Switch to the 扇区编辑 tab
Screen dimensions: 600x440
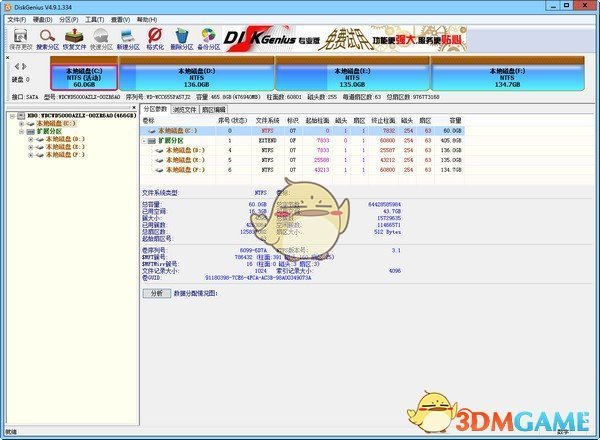coord(214,110)
